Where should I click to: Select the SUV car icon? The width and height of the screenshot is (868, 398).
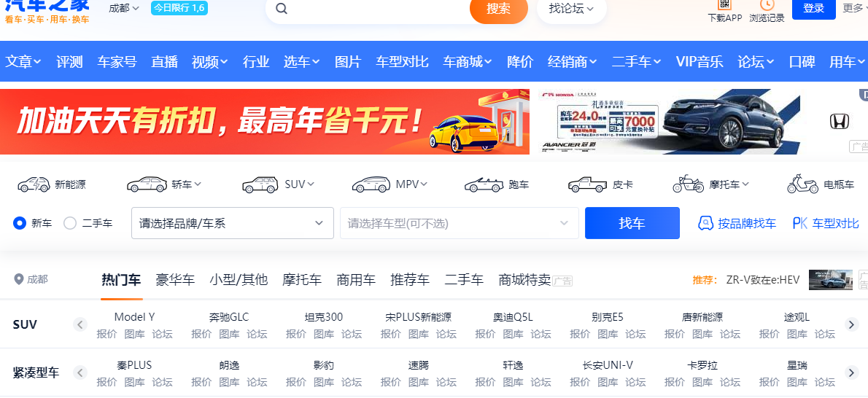(260, 184)
